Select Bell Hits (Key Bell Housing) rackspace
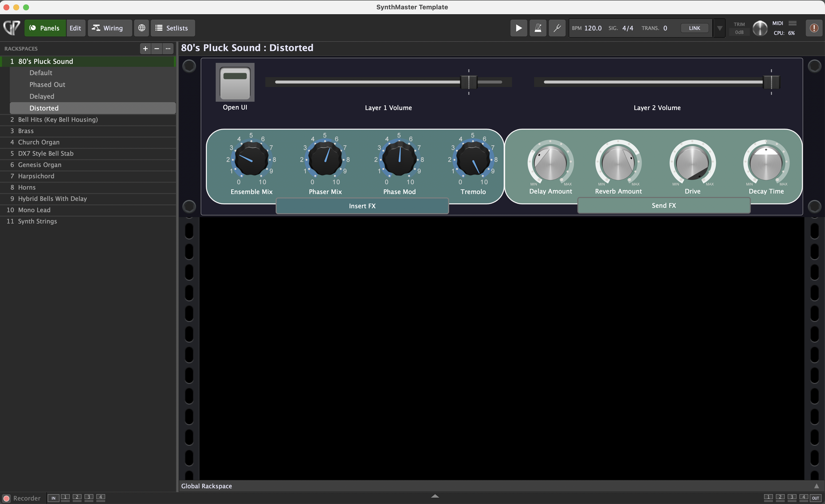This screenshot has height=504, width=825. tap(88, 119)
